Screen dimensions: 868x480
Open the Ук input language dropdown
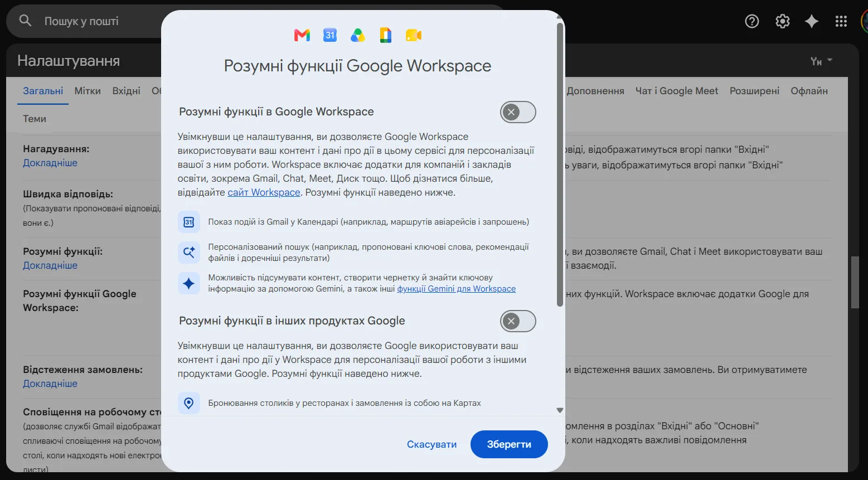point(821,61)
